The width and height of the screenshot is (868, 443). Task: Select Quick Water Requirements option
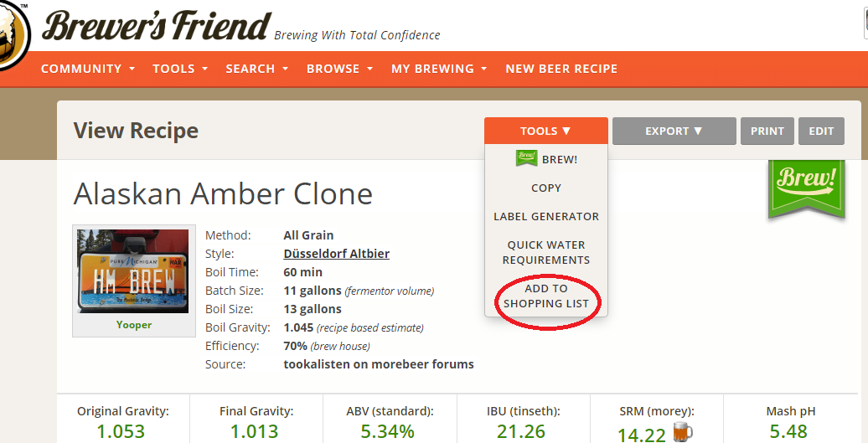point(546,252)
